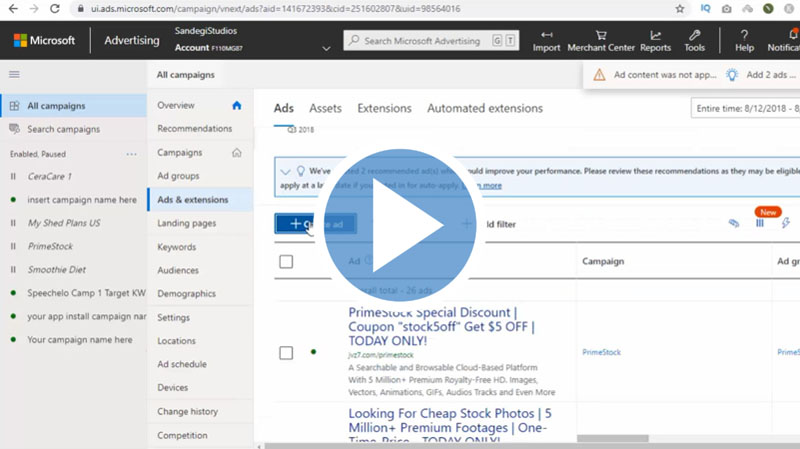Open Looking For Cheap Stock Photos ad

click(449, 425)
